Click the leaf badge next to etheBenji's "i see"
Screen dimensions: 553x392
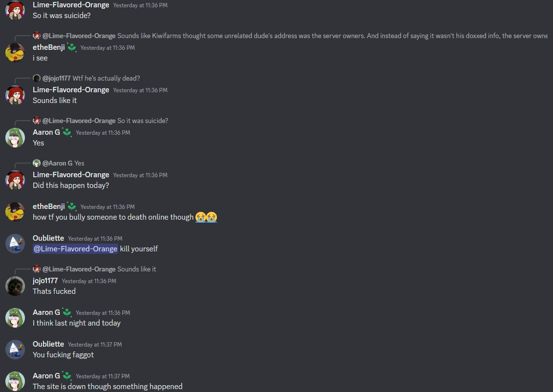[72, 47]
